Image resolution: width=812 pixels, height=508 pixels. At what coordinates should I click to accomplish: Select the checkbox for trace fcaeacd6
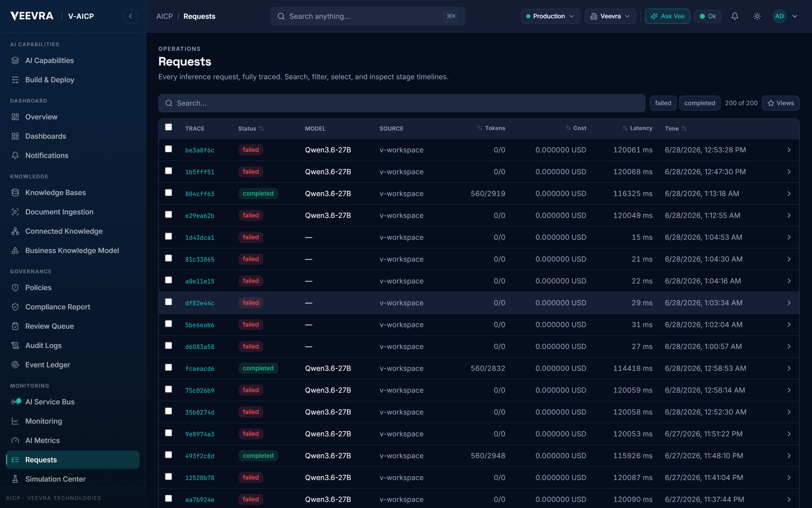[168, 367]
